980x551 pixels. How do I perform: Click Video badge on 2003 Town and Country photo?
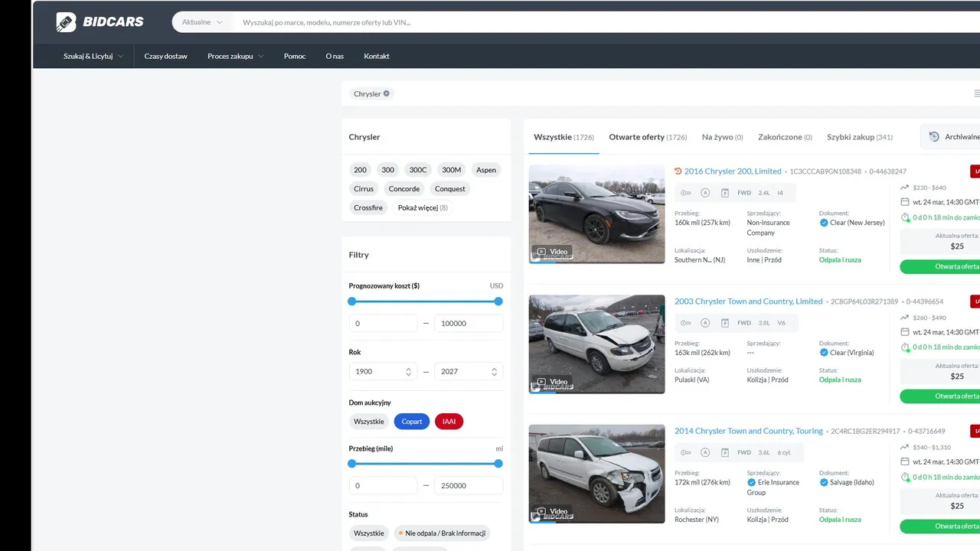pos(552,382)
